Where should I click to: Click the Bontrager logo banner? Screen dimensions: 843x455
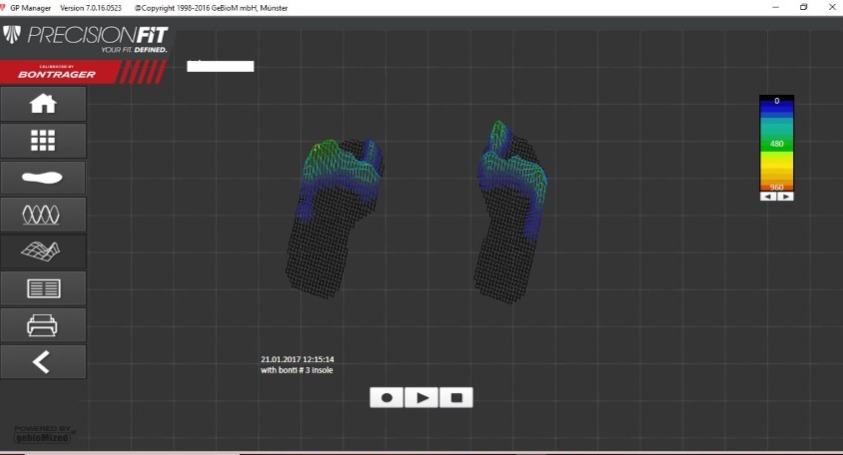coord(83,71)
